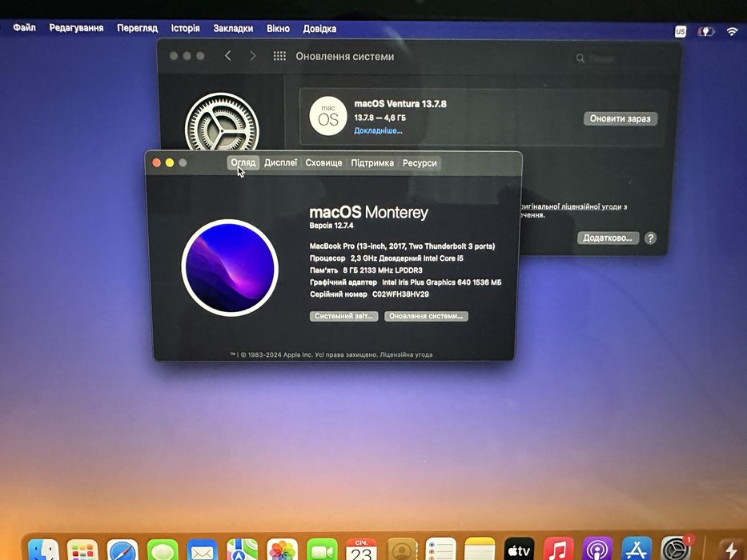Select the Огляд tab
Screen dimensions: 747x560
[x=243, y=163]
